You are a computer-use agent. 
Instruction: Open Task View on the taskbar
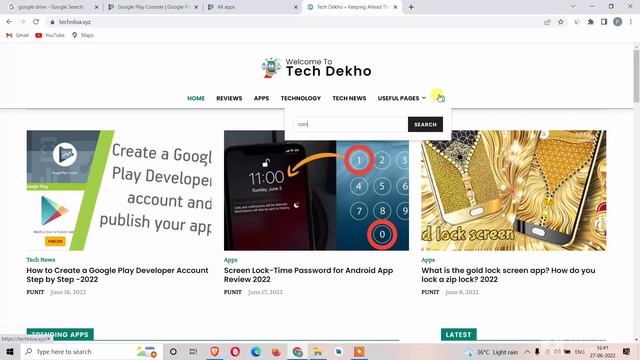click(x=193, y=351)
